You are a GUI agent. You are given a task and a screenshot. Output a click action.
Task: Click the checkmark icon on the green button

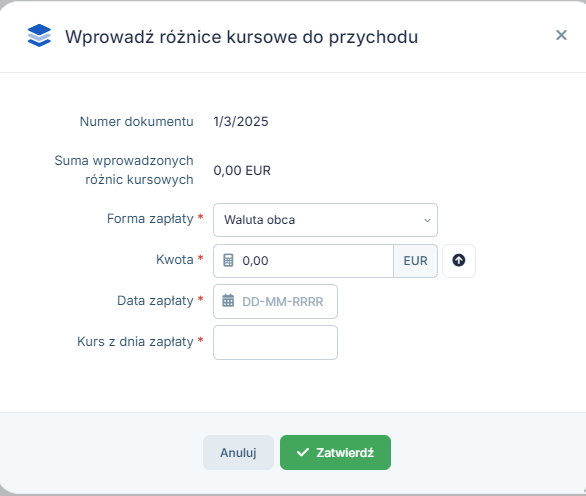303,452
